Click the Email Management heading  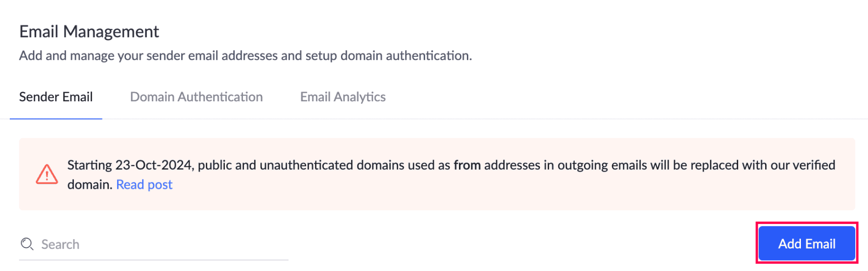pyautogui.click(x=89, y=31)
